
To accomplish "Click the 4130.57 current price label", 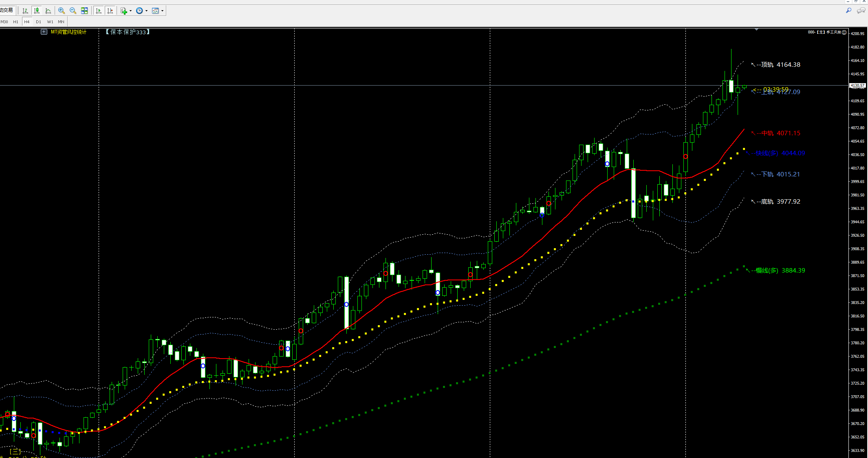I will click(857, 86).
